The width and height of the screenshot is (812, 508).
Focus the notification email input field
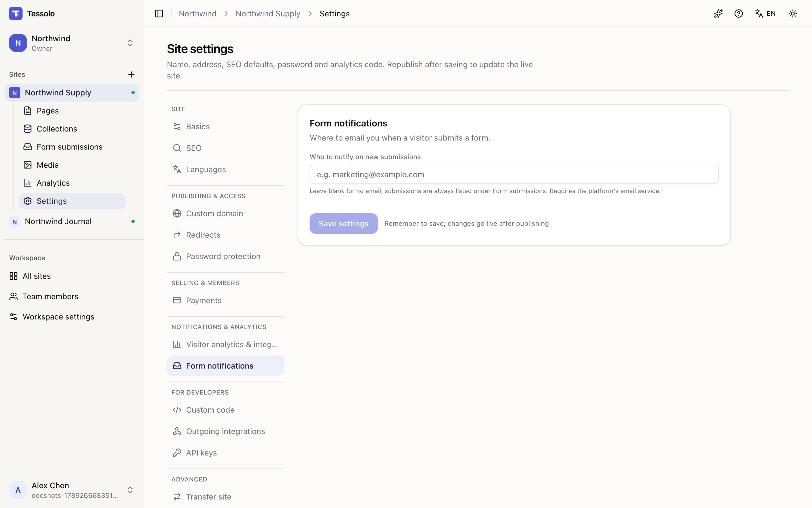coord(514,174)
